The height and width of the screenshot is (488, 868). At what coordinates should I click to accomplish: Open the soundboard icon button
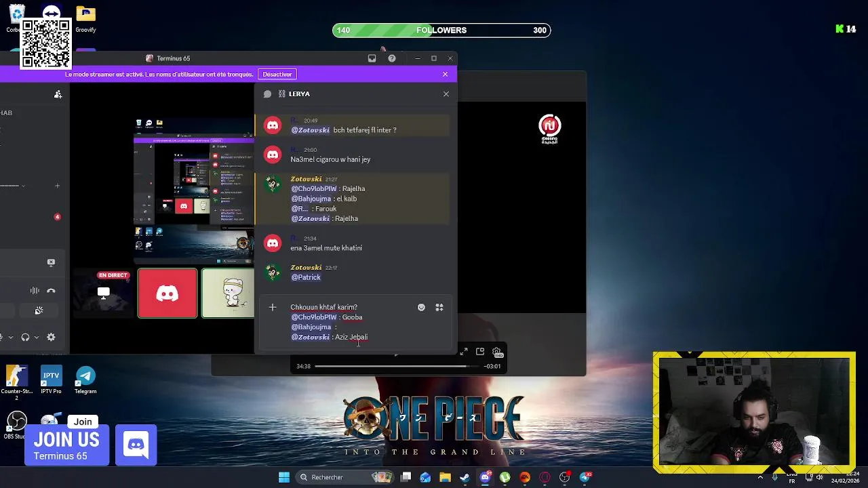click(x=39, y=310)
